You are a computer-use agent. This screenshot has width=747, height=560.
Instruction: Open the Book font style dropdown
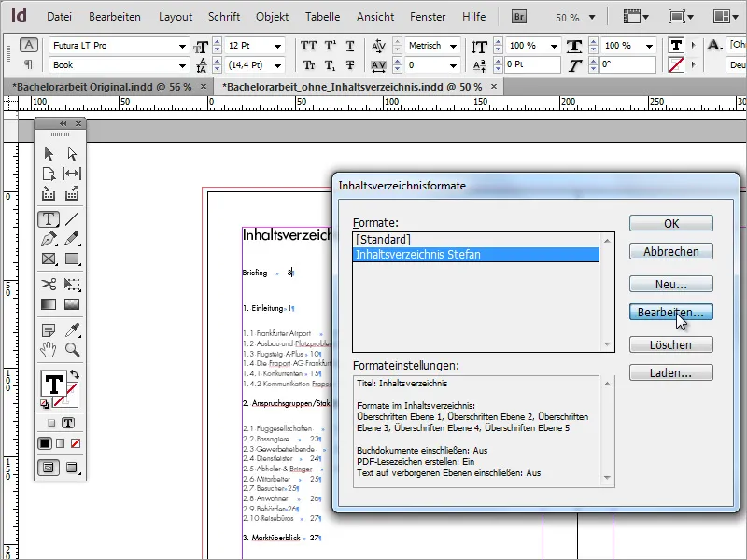(x=182, y=65)
